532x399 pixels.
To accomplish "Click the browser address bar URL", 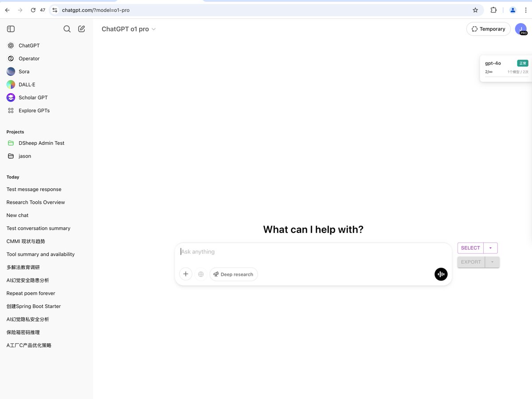I will tap(96, 10).
